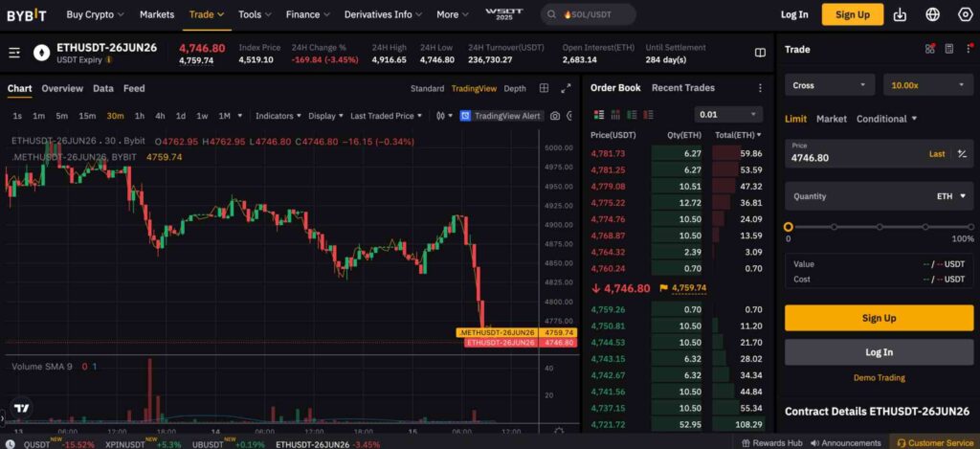
Task: Open the Order Book three-dot menu
Action: pos(760,88)
